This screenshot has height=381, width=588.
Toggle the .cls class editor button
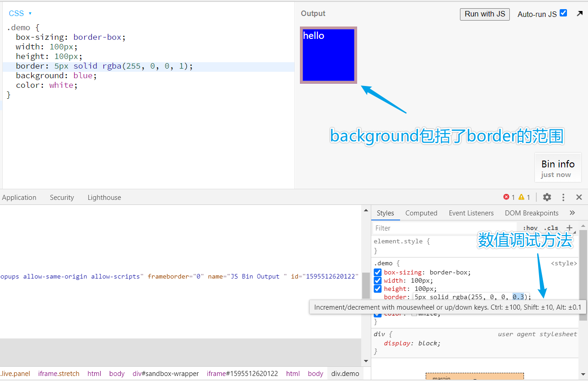[551, 228]
